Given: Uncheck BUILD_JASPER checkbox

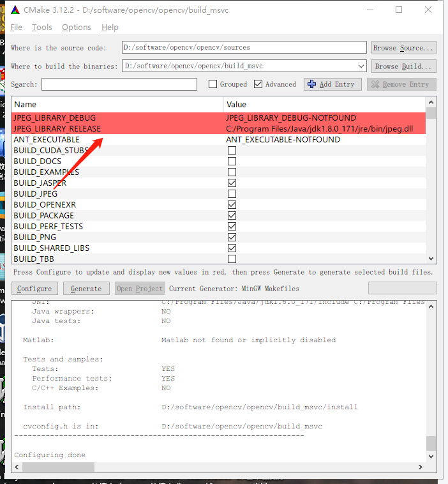Looking at the screenshot, I should click(232, 183).
